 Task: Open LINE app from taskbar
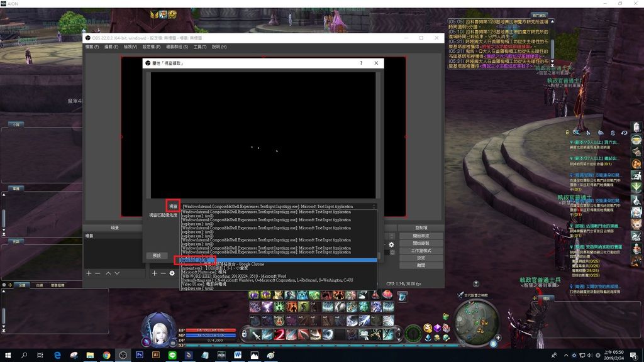coord(172,355)
